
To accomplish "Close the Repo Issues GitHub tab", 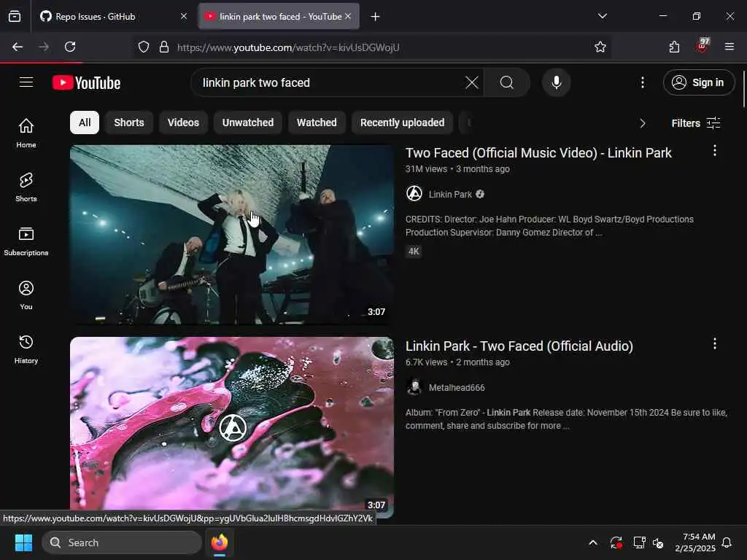I will click(x=184, y=17).
